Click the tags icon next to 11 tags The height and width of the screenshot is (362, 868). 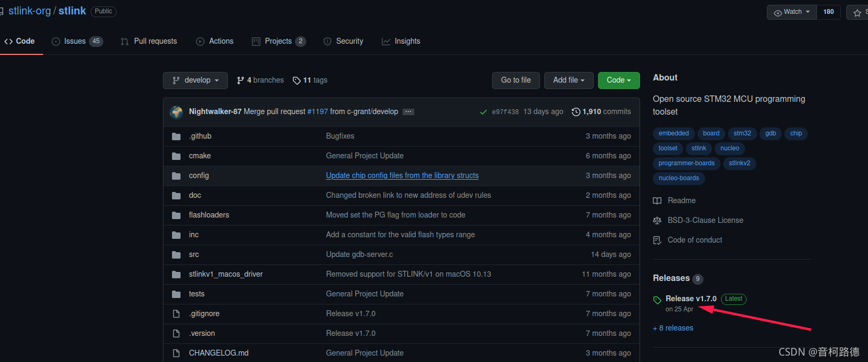coord(297,81)
